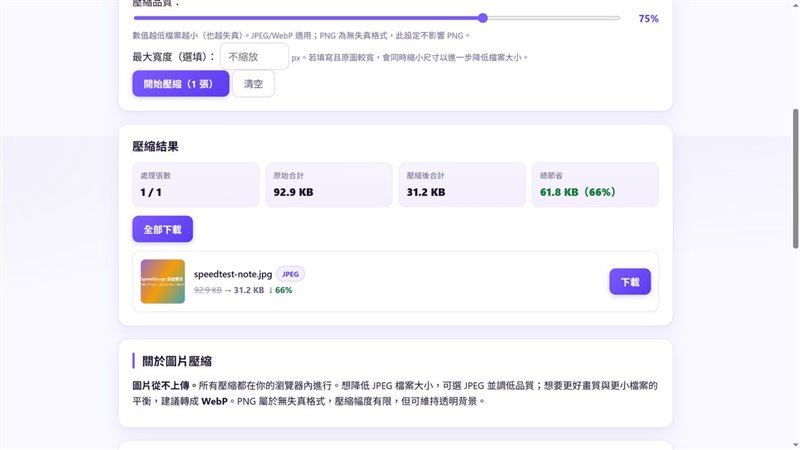Viewport: 800px width, 450px height.
Task: Start compression with 開始壓縮（1 張）button
Action: click(x=181, y=84)
